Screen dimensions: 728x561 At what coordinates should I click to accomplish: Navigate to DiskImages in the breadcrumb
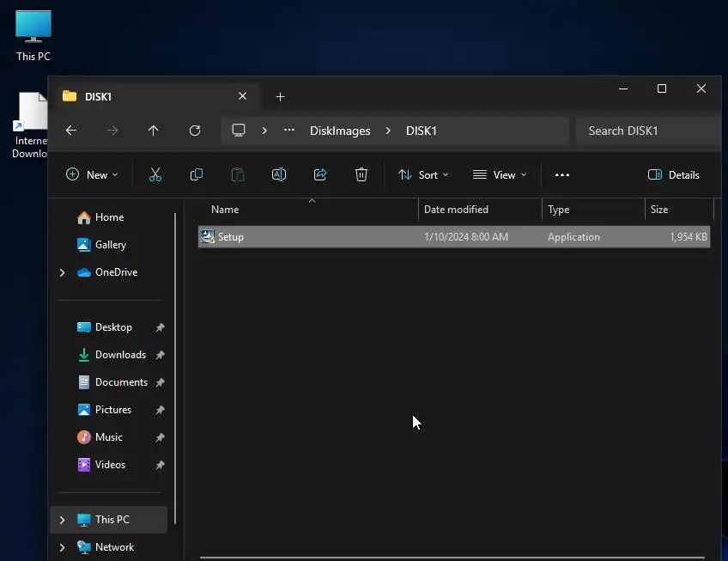point(340,131)
